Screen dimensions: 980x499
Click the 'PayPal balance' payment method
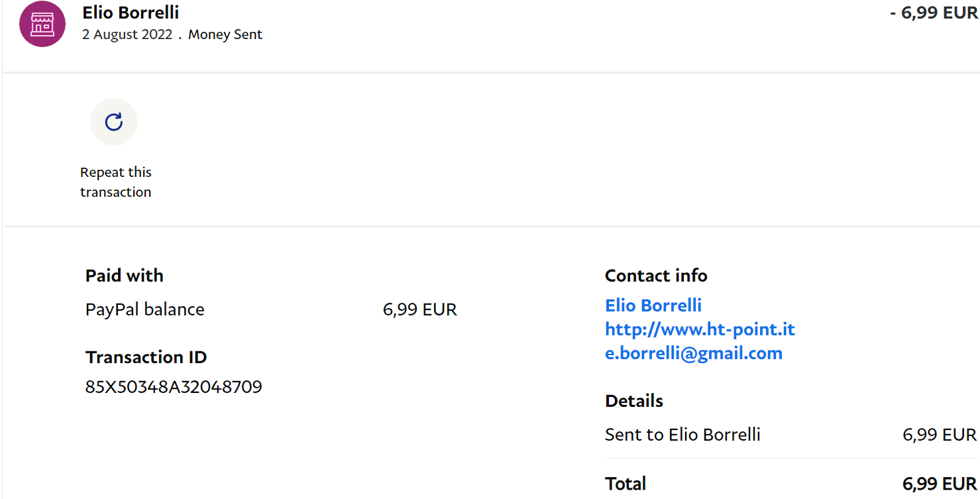[144, 309]
